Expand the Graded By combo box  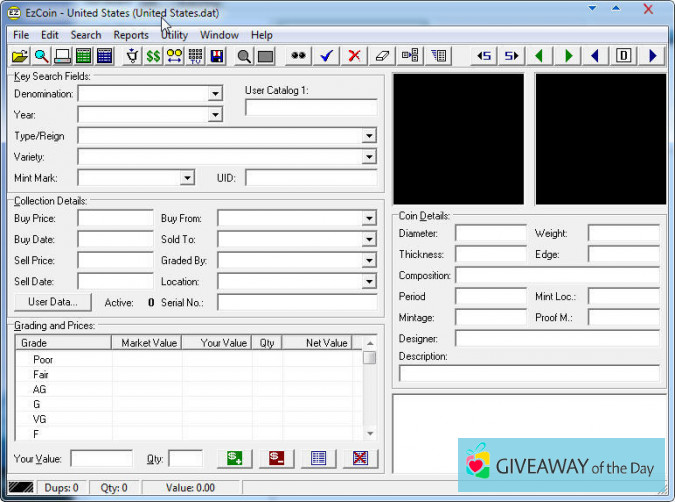(369, 260)
